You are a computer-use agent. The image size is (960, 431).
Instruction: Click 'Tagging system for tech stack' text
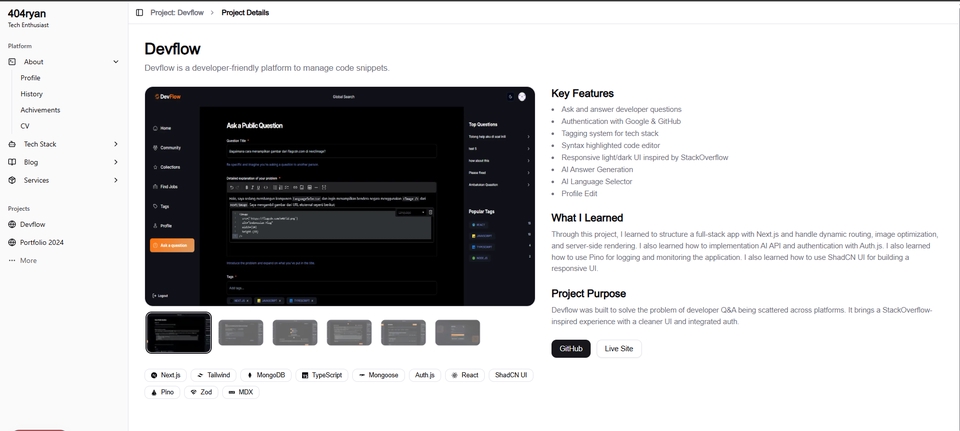point(610,133)
